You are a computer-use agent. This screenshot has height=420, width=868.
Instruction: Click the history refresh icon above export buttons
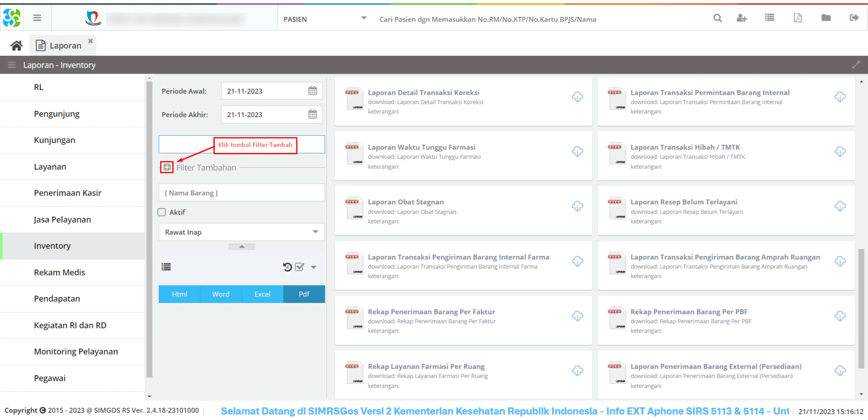(287, 267)
